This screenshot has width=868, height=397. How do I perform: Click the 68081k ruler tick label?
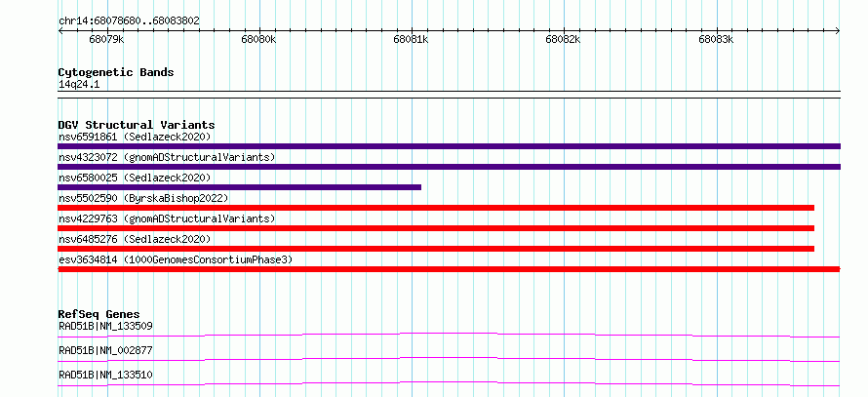(411, 40)
